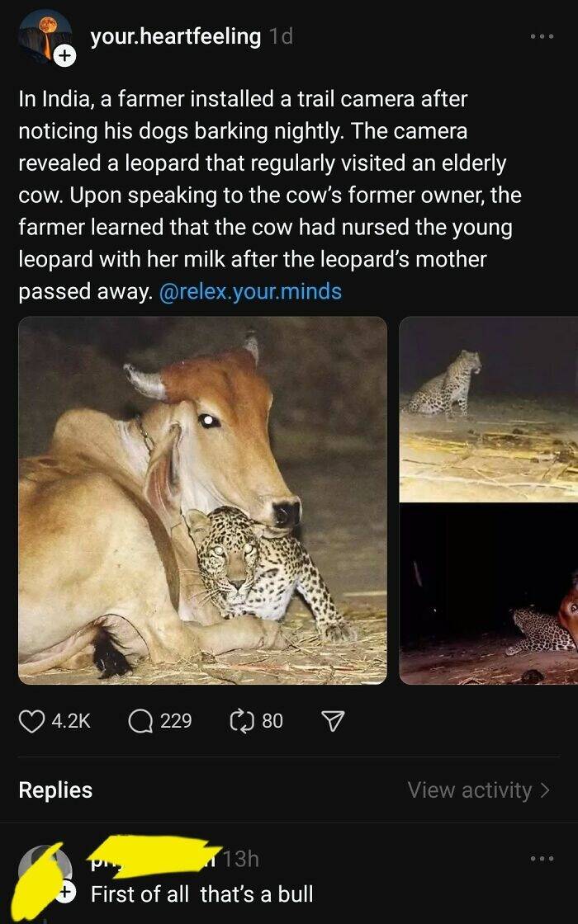Open reply options three-dot menu
Image resolution: width=578 pixels, height=924 pixels.
542,859
